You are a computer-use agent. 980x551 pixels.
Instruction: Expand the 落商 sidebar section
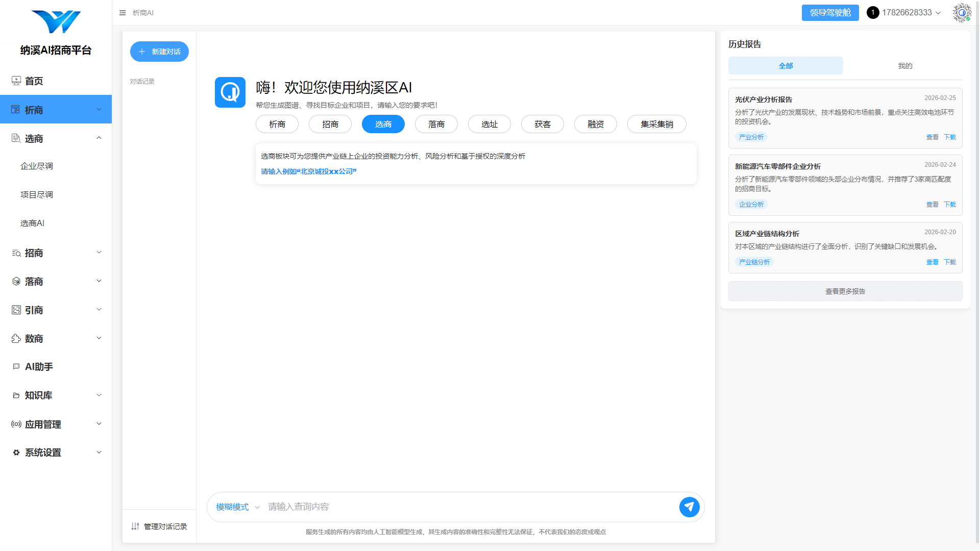99,281
